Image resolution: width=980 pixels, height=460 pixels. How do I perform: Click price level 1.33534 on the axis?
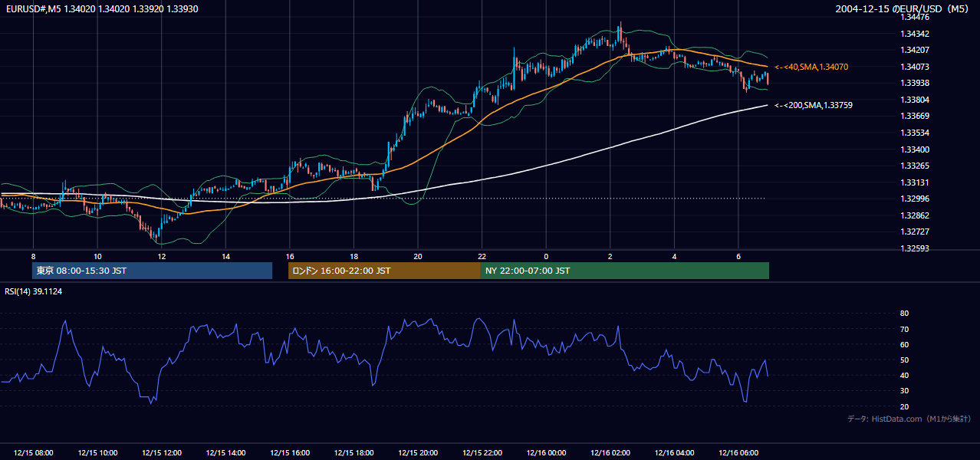pos(915,133)
